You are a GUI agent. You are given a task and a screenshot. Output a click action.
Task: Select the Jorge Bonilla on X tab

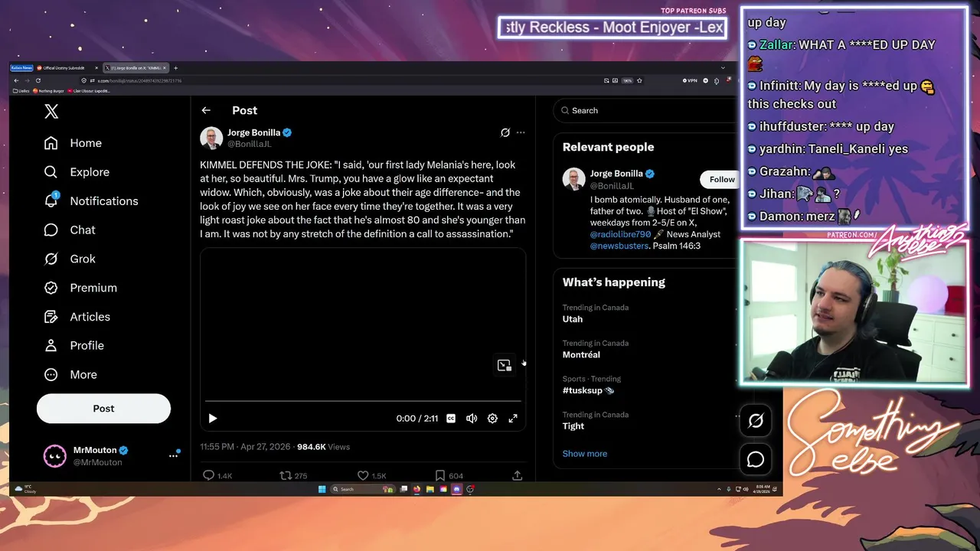tap(136, 68)
